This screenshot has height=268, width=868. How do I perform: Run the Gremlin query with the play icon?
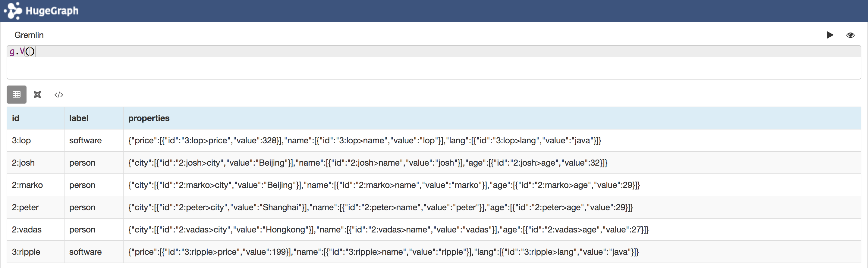[x=830, y=35]
